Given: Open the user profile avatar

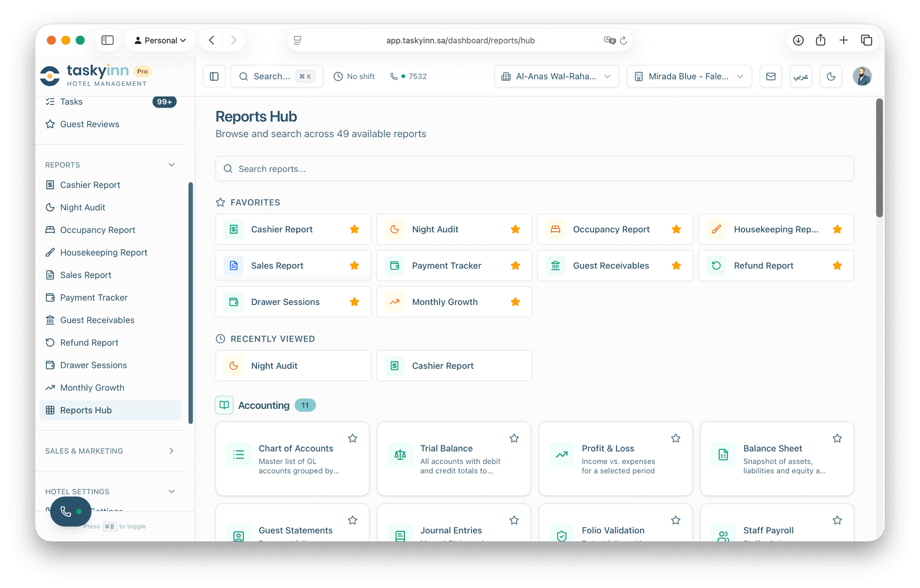Looking at the screenshot, I should (x=862, y=77).
